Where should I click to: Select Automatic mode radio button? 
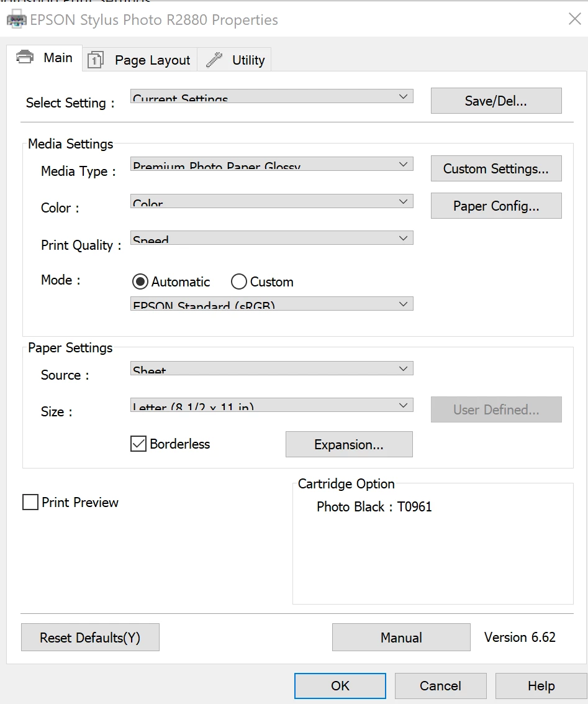click(x=140, y=281)
